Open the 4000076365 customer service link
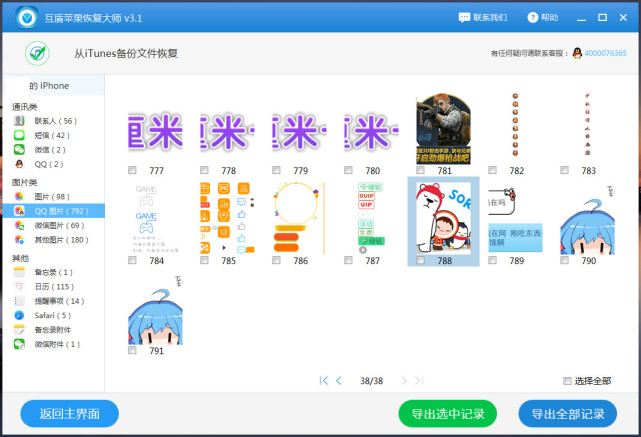Image resolution: width=641 pixels, height=437 pixels. click(x=605, y=53)
